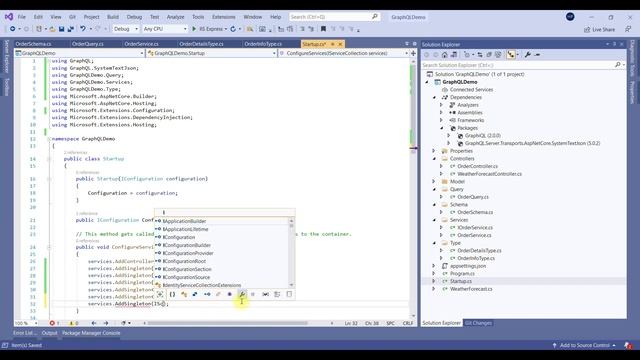Click the Solution Explorer search magnifier icon
Image resolution: width=640 pixels, height=360 pixels.
point(618,65)
